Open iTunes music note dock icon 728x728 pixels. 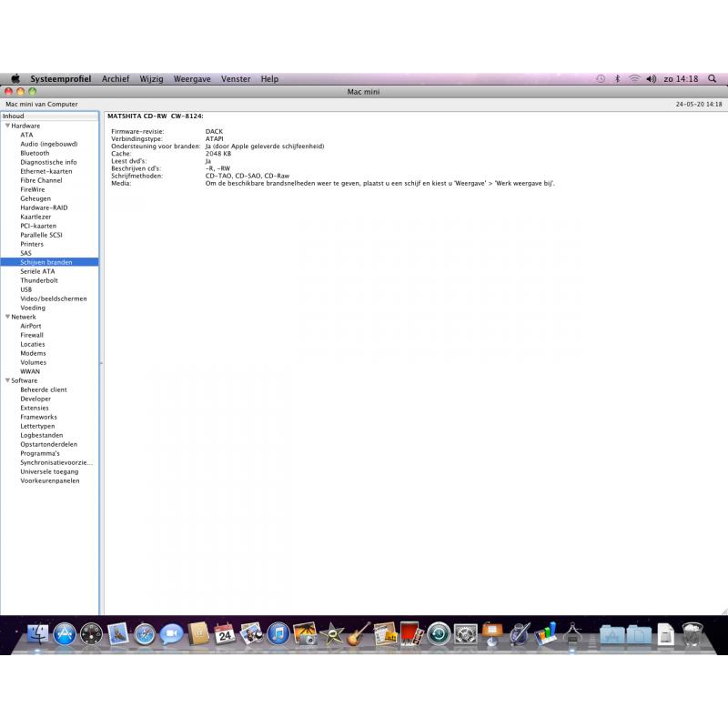[278, 633]
